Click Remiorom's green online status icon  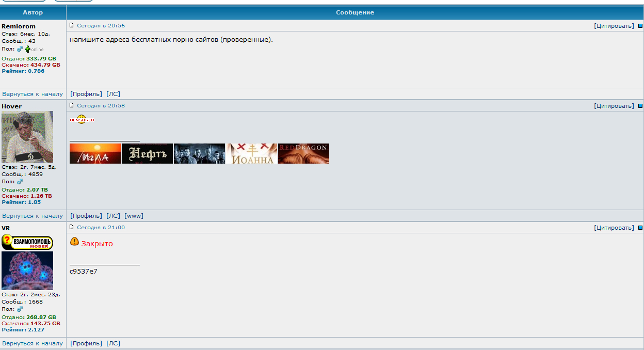point(28,49)
